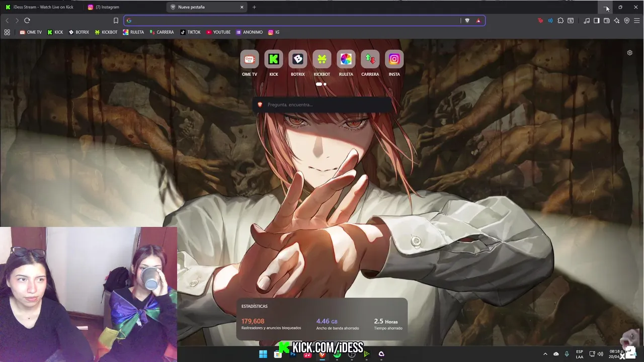Switch ESP LAA keyboard language
644x362 pixels.
click(580, 354)
